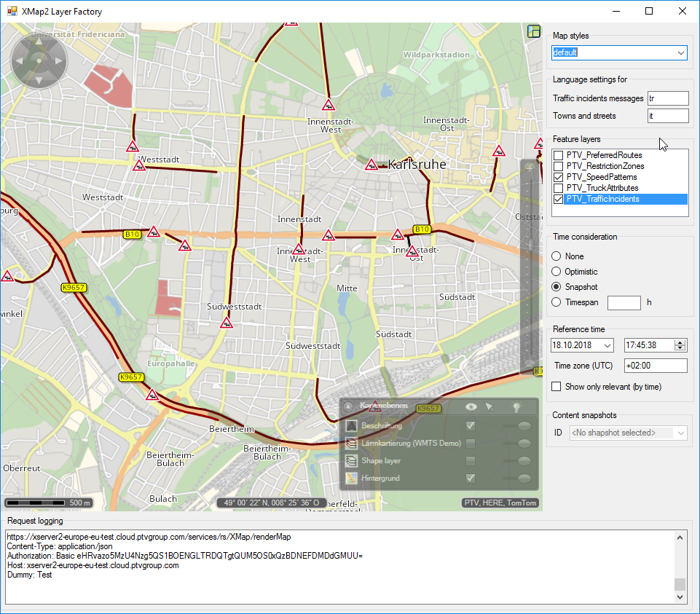
Task: Enable Lärmkartierung (WMTS Demo) layer checkbox
Action: pos(470,443)
